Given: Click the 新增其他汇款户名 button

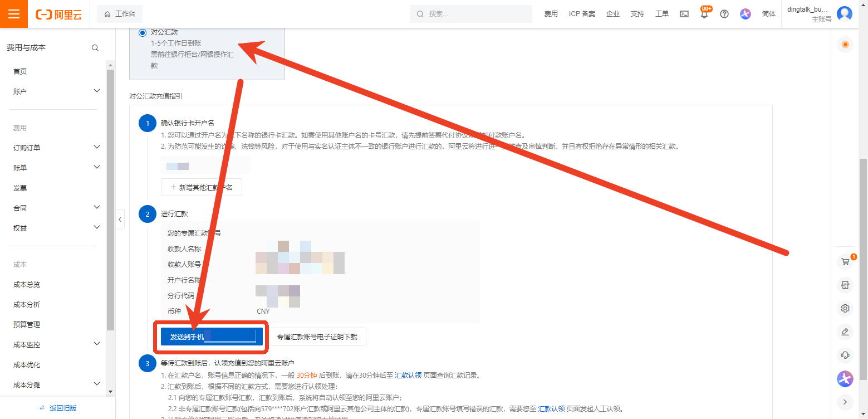Looking at the screenshot, I should point(202,187).
